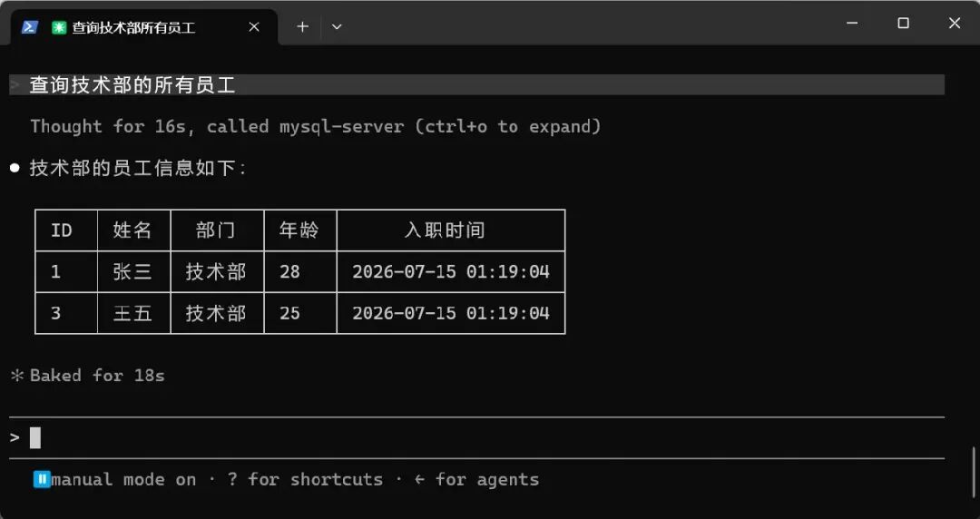Screen dimensions: 980x519
Task: Click the ? for shortcuts hint
Action: tap(305, 480)
